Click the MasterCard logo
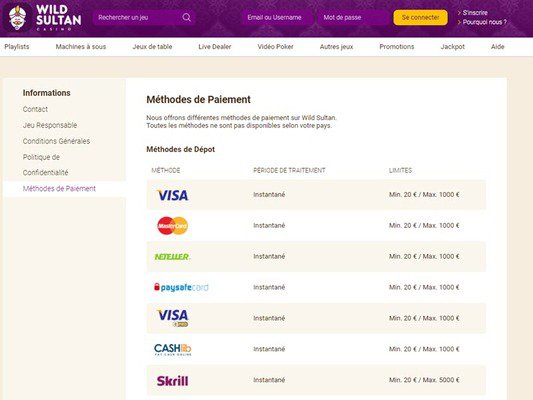 (172, 226)
